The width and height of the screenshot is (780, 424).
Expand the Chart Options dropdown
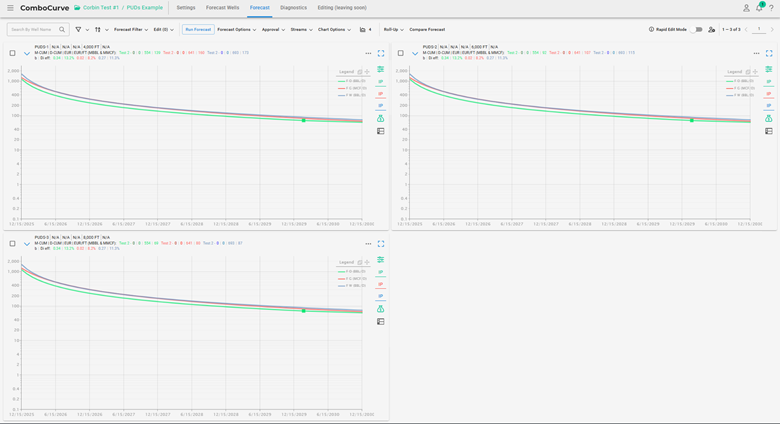334,30
